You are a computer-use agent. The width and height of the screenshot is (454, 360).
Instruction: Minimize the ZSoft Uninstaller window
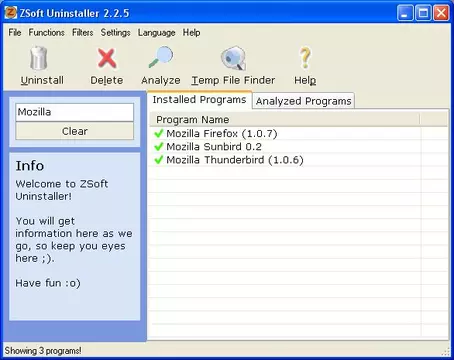(405, 13)
